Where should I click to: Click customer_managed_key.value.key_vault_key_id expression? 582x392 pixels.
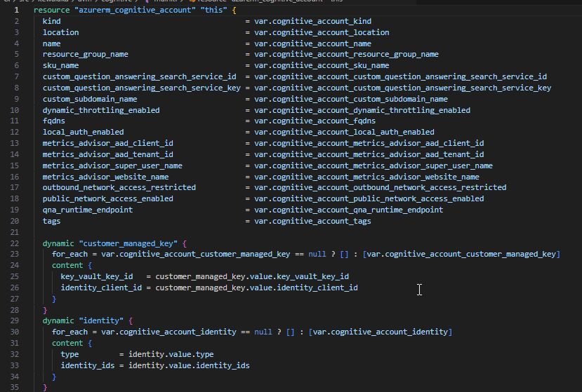[x=252, y=276]
